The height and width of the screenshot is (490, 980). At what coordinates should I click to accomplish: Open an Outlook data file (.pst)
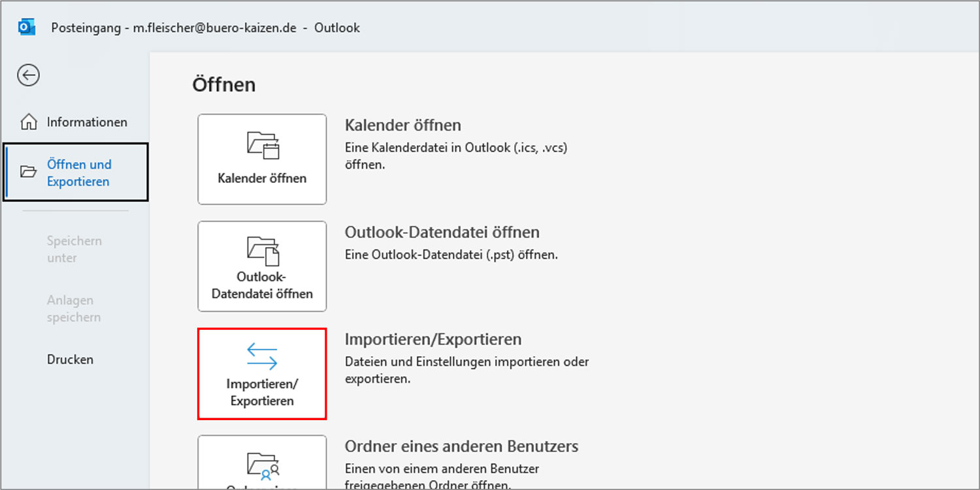click(x=261, y=265)
